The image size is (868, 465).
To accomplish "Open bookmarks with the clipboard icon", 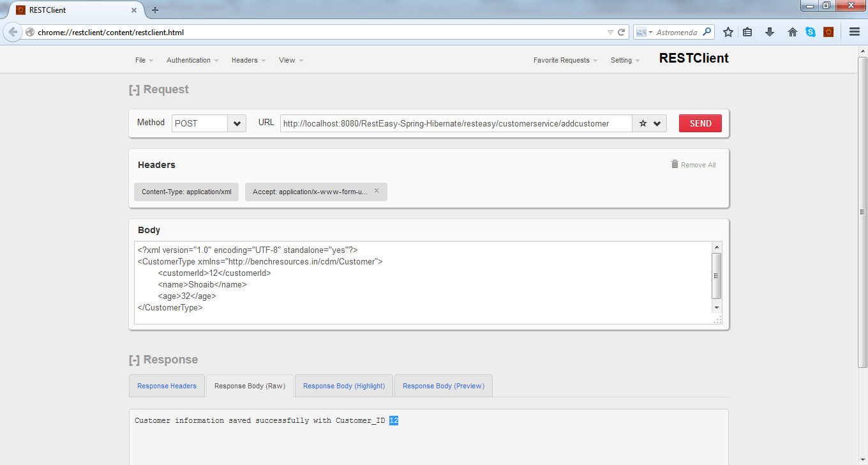I will click(x=747, y=31).
